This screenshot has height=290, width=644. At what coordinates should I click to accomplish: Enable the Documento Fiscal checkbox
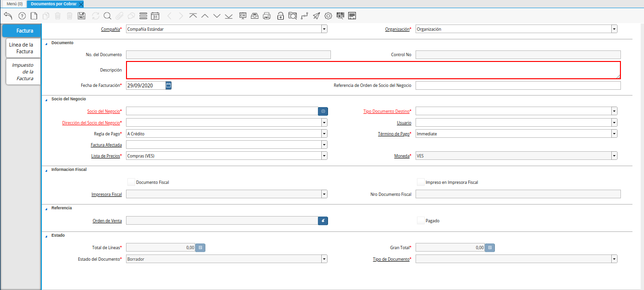click(131, 182)
